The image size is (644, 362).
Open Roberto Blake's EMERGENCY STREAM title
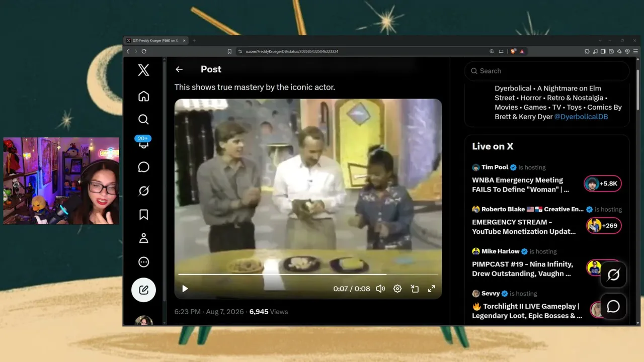(524, 227)
